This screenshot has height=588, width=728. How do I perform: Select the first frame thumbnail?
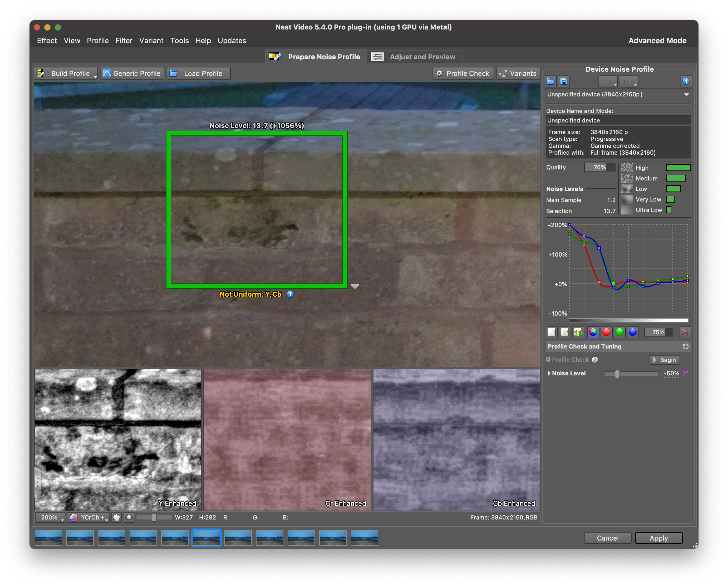[48, 537]
